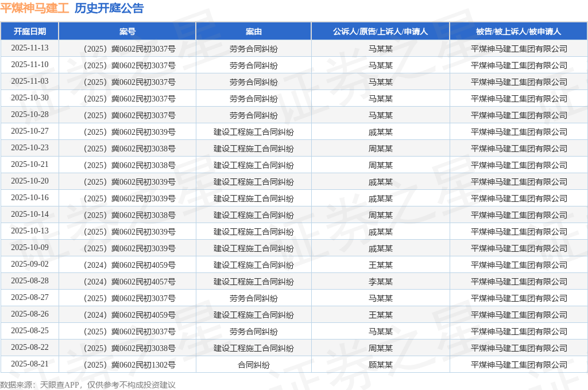This screenshot has width=588, height=390.
Task: Click 劳务合同纠纷 in the 2025-11-10 row
Action: [x=254, y=65]
